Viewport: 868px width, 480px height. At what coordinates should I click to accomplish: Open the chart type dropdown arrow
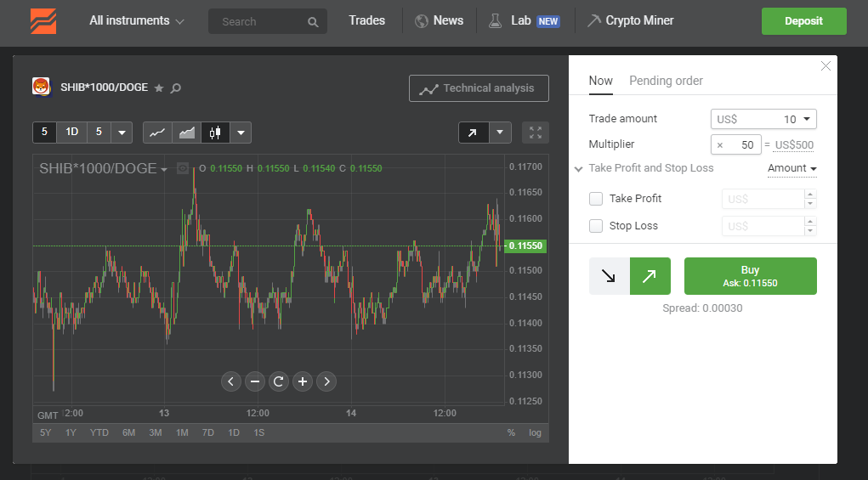click(241, 133)
